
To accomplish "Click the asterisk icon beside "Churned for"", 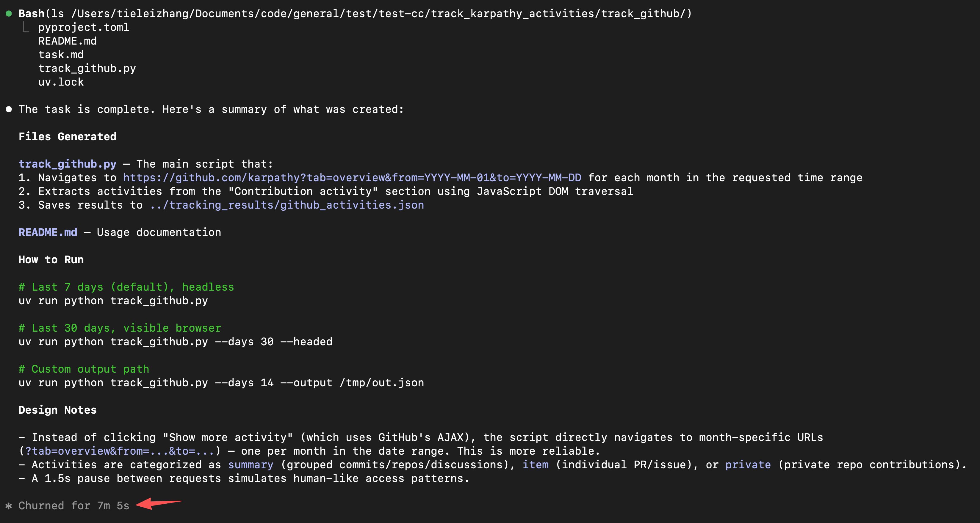I will point(9,506).
